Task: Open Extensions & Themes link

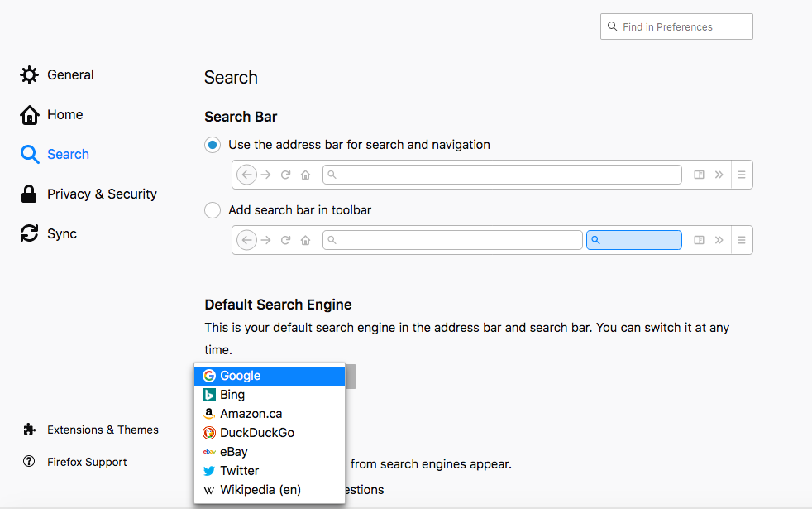Action: 103,430
